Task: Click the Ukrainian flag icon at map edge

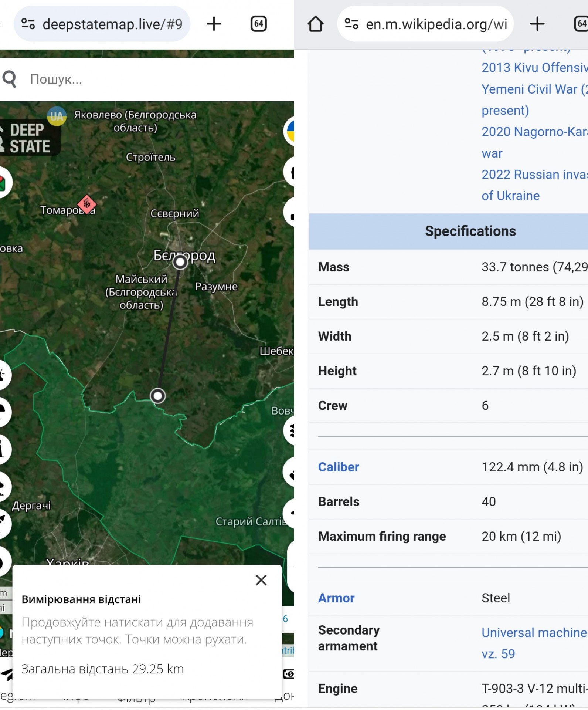Action: tap(289, 131)
